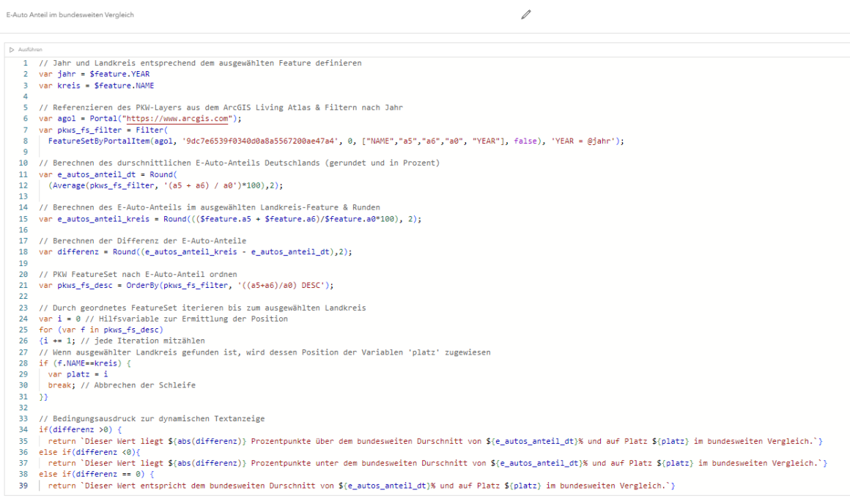Click the return line containing 'Dieser Wert entspricht dem bundesweiten'
Screen dimensions: 850x504
point(361,486)
